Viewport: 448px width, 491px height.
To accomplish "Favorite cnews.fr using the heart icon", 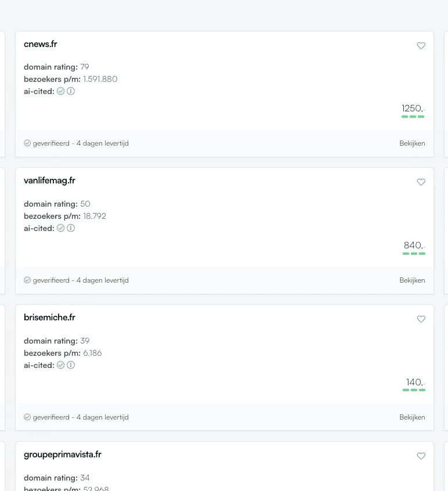I will click(x=421, y=45).
